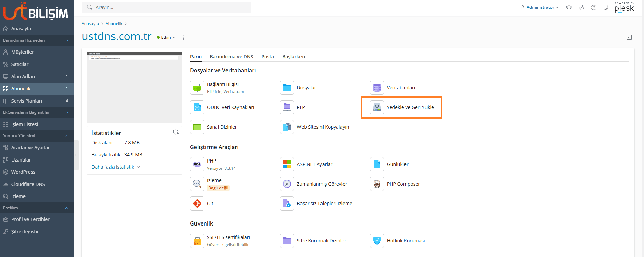Switch to the Posta tab
Screen dimensions: 644x257
(x=267, y=57)
